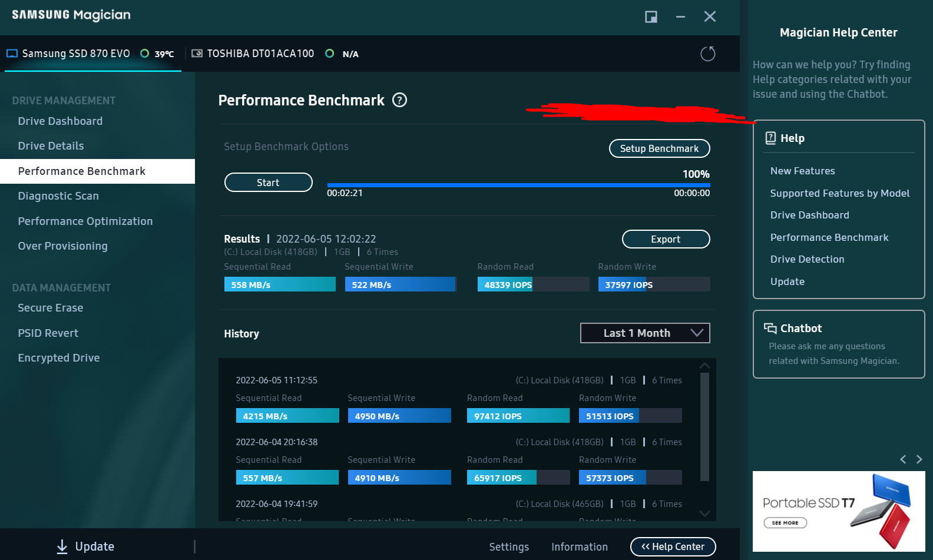Export the benchmark results
This screenshot has width=933, height=560.
(x=666, y=239)
